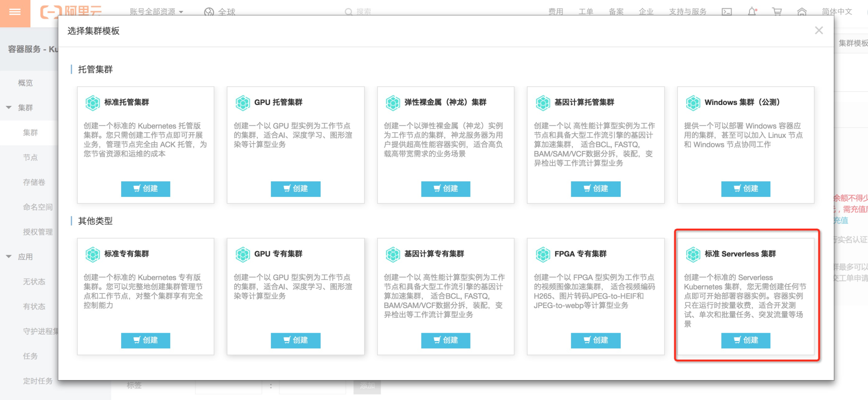Open the 费用 menu in the top bar
The image size is (868, 400).
click(x=556, y=12)
